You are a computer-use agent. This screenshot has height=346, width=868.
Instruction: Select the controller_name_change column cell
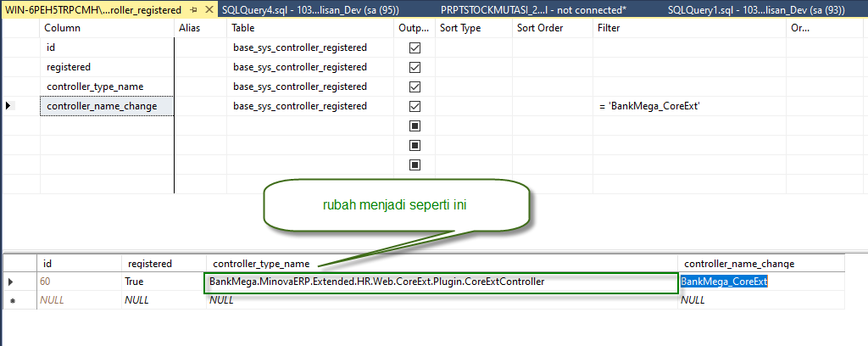106,106
